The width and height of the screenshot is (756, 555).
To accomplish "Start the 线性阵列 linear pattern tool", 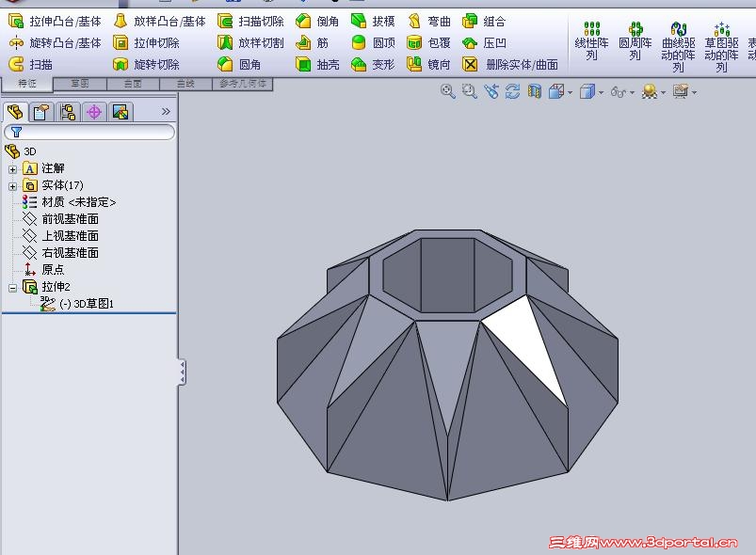I will [x=591, y=41].
